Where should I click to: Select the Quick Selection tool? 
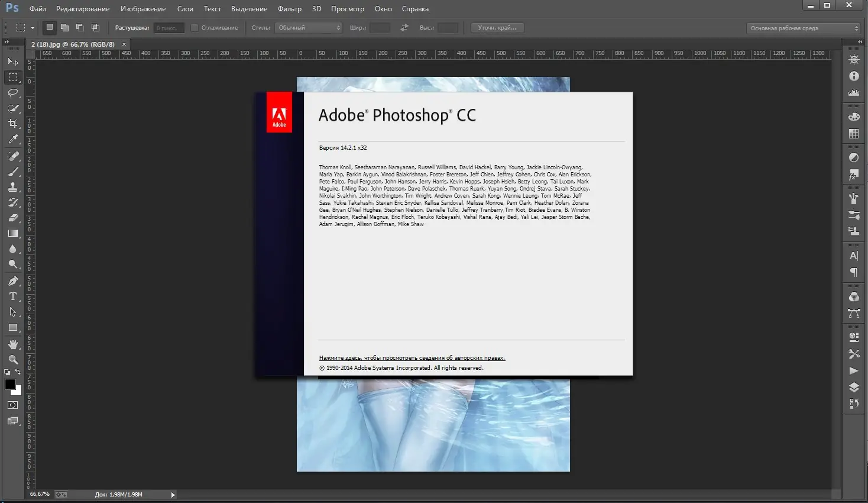[13, 108]
